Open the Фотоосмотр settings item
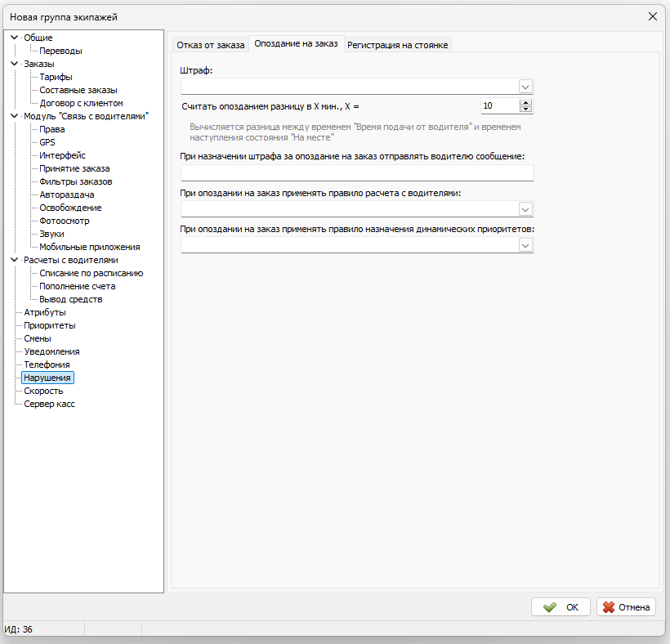This screenshot has width=670, height=644. tap(65, 221)
